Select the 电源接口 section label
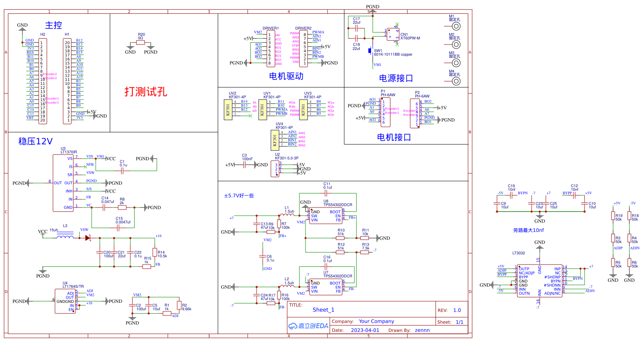The image size is (644, 342). click(396, 78)
